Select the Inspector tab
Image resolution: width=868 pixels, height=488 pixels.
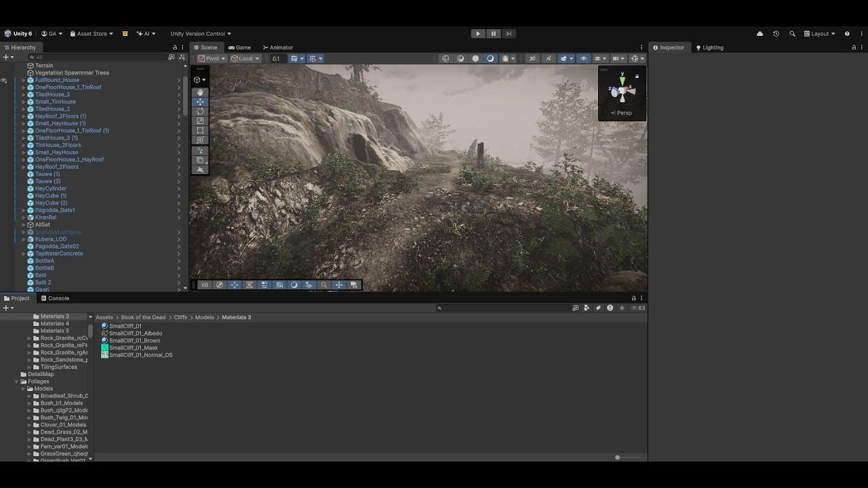(x=669, y=47)
